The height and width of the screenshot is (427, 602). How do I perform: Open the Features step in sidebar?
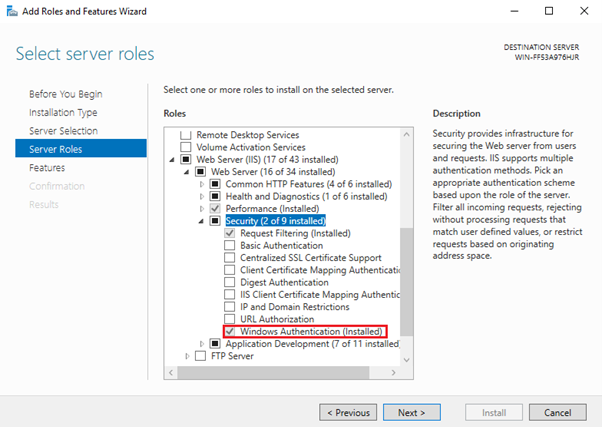tap(47, 168)
